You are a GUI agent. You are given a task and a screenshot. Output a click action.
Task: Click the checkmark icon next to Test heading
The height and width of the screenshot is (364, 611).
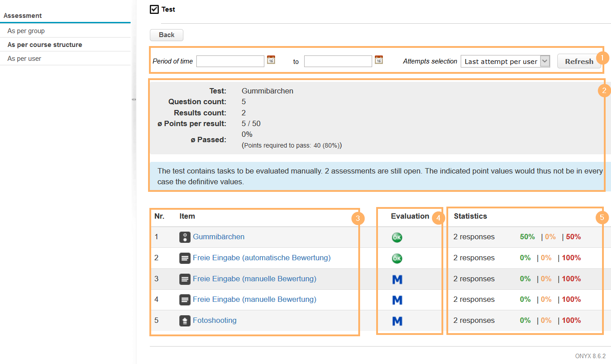[154, 9]
